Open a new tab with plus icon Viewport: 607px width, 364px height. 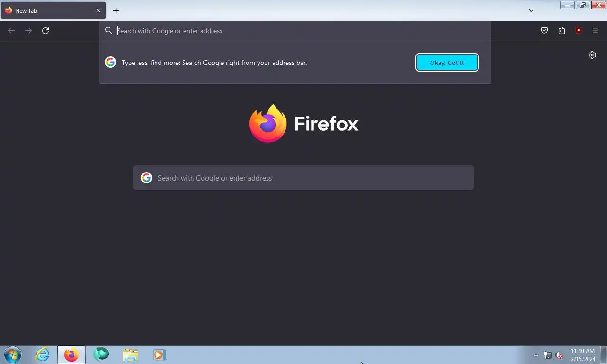coord(116,10)
